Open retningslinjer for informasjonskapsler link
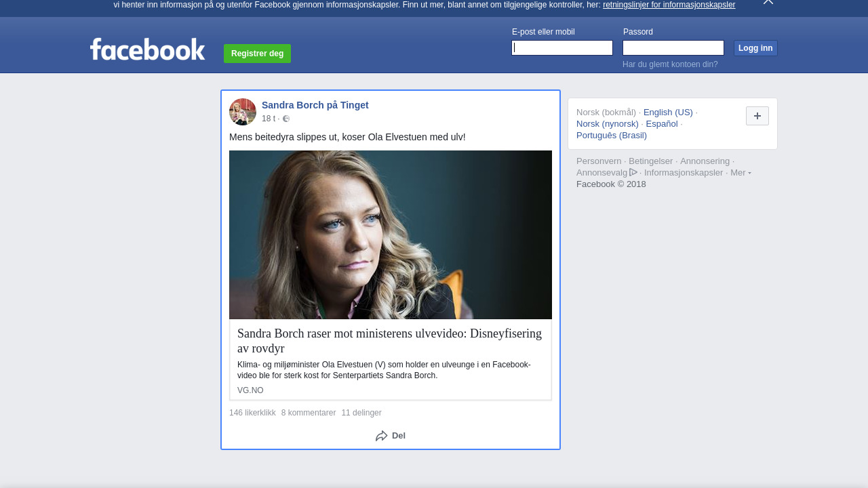The height and width of the screenshot is (488, 868). tap(669, 5)
